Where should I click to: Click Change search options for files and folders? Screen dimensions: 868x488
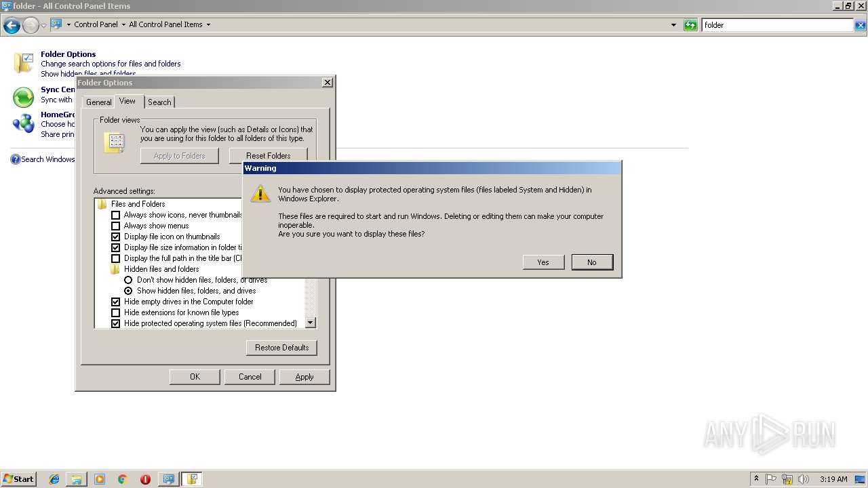click(111, 64)
